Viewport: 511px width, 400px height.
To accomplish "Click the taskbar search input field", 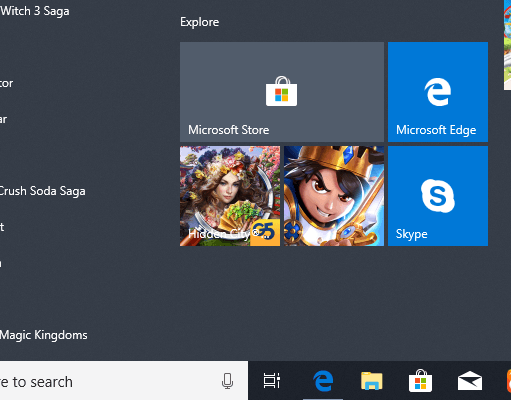I will pos(124,380).
